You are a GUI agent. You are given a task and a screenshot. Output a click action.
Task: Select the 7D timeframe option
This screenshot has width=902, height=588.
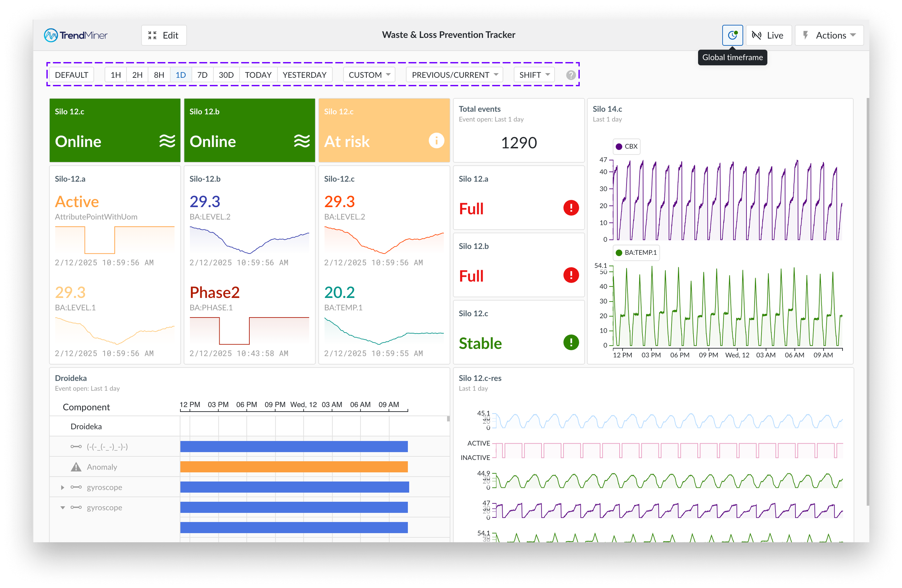(202, 75)
